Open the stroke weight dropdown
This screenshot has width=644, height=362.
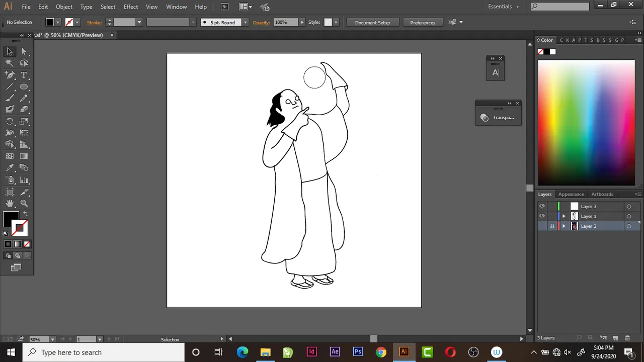coord(139,22)
